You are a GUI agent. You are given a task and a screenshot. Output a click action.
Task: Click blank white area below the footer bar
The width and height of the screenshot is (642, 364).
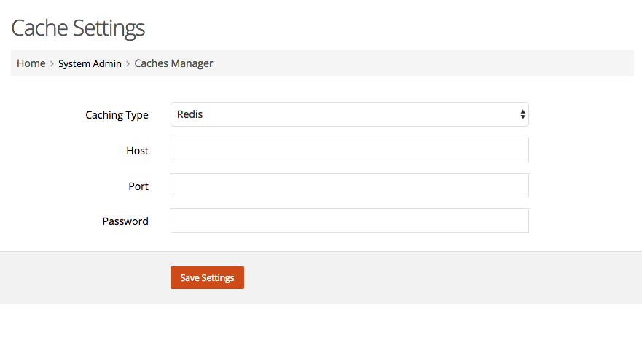(x=321, y=333)
